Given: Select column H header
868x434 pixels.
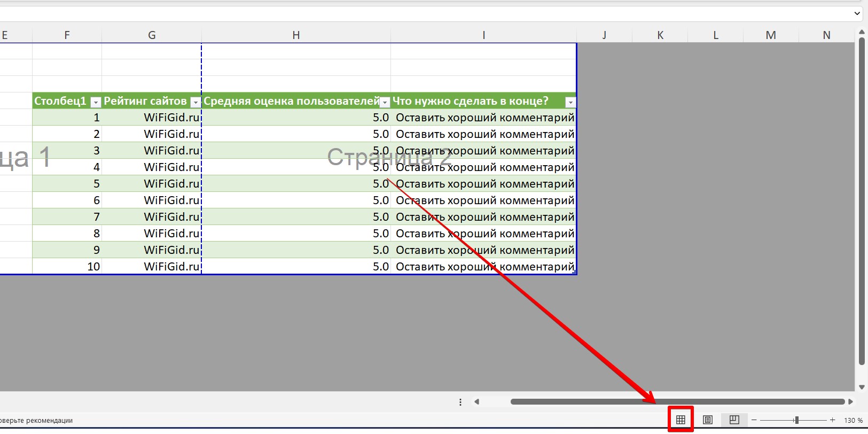Looking at the screenshot, I should coord(296,35).
